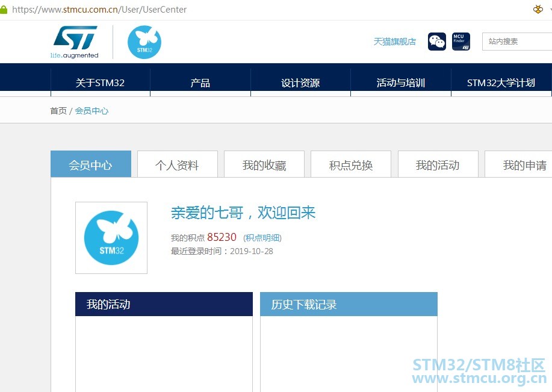Click the STM32 butterfly logo in header
Viewport: 552px width, 392px height.
point(144,42)
